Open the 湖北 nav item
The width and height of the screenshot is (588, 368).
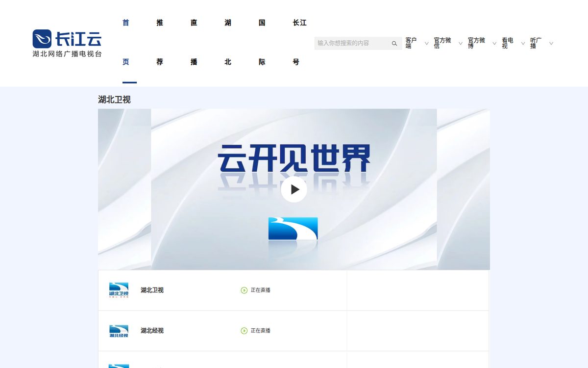coord(228,43)
